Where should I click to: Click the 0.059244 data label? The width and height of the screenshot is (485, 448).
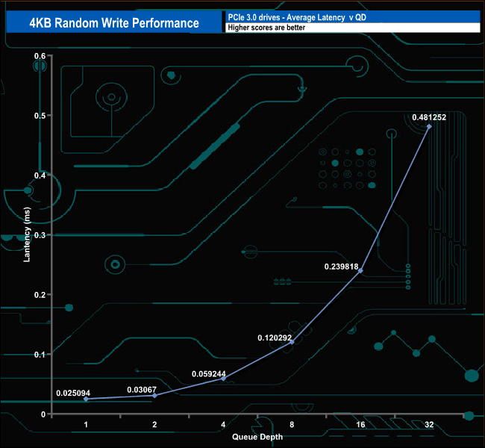pyautogui.click(x=209, y=373)
